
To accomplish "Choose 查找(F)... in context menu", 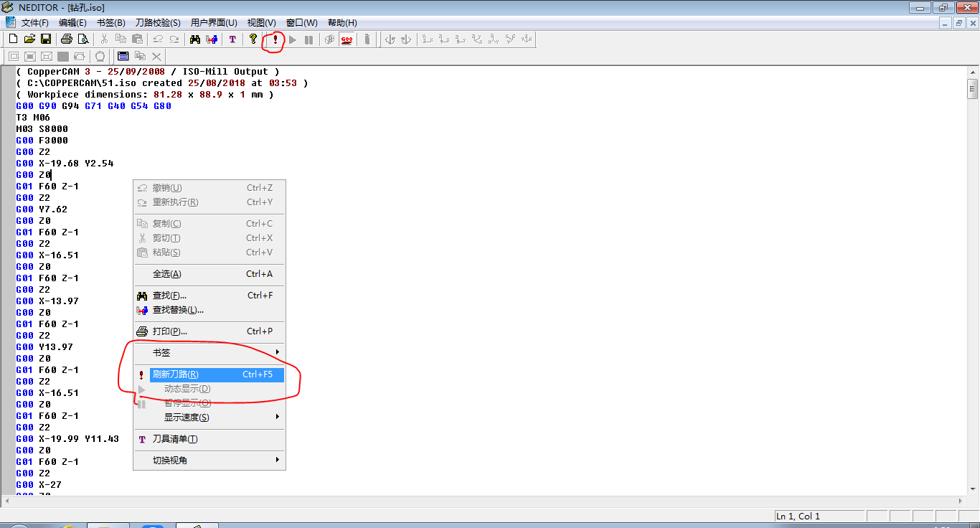I will pos(209,296).
